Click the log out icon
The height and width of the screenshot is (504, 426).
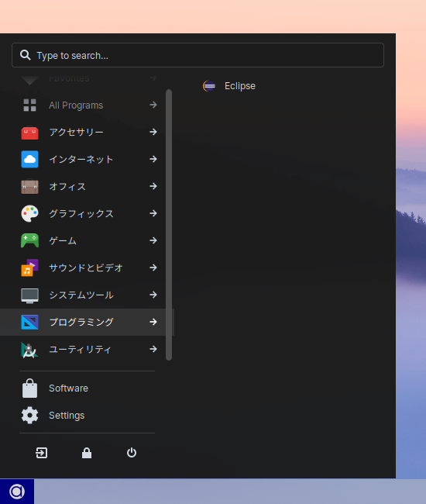pyautogui.click(x=41, y=453)
